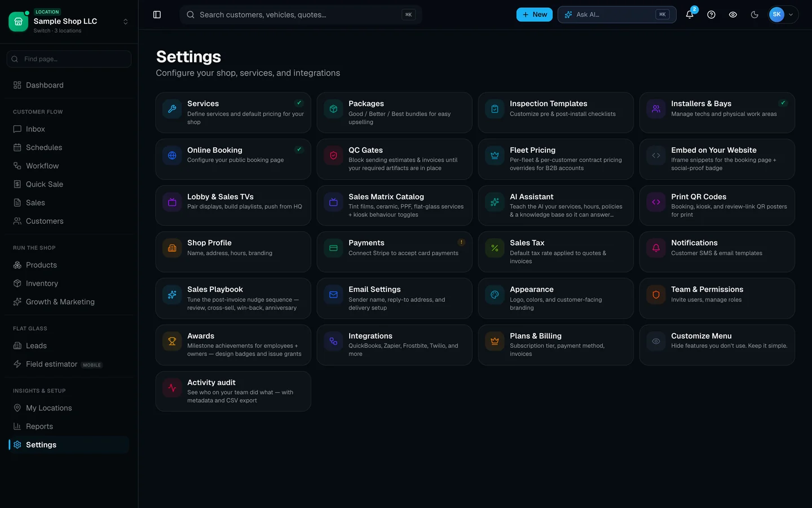The height and width of the screenshot is (508, 812).
Task: Click the Installers & Bays checkmark badge
Action: click(783, 103)
